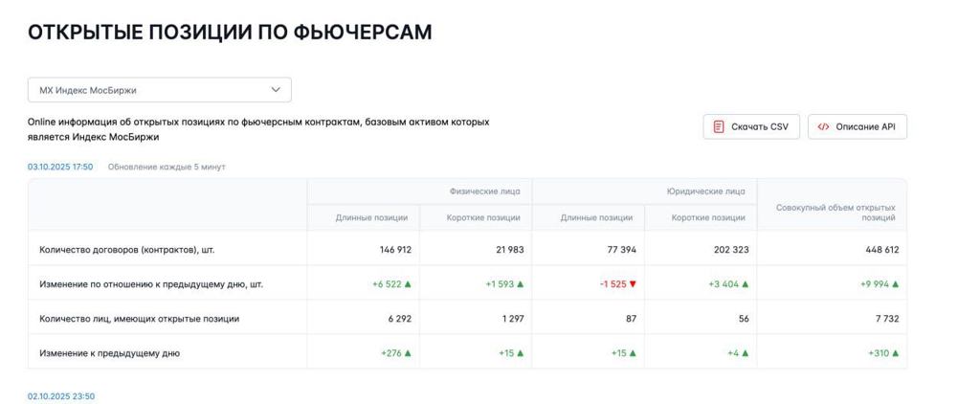Screen dimensions: 980x404
Task: Click the Количество лиц, имеющих открытые позиции row label
Action: 140,319
